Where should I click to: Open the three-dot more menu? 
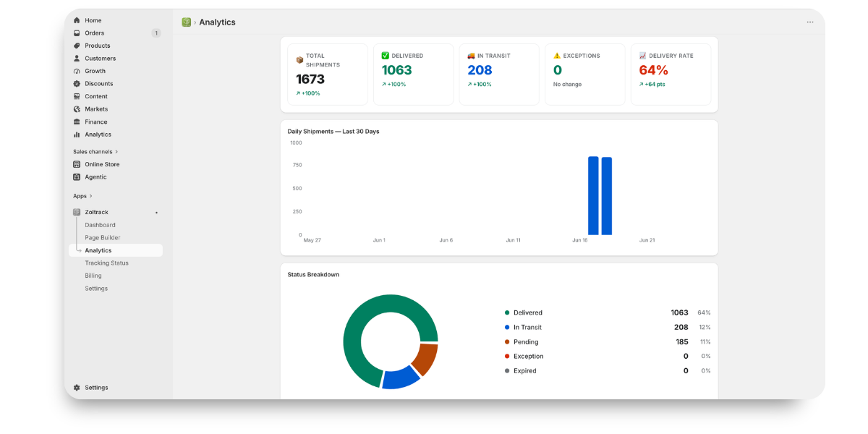pos(810,22)
